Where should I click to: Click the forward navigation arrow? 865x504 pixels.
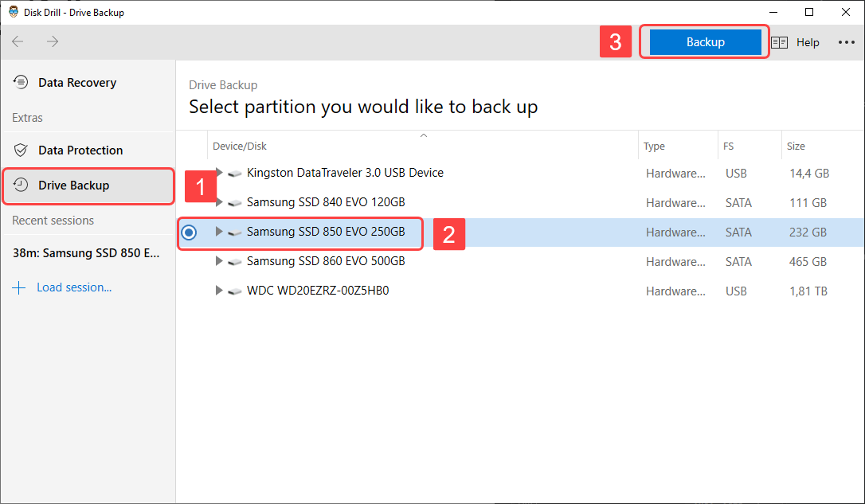coord(53,41)
